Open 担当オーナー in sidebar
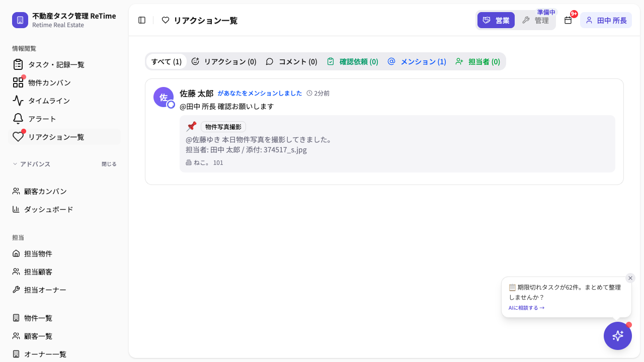Viewport: 644px width, 362px height. [x=64, y=290]
